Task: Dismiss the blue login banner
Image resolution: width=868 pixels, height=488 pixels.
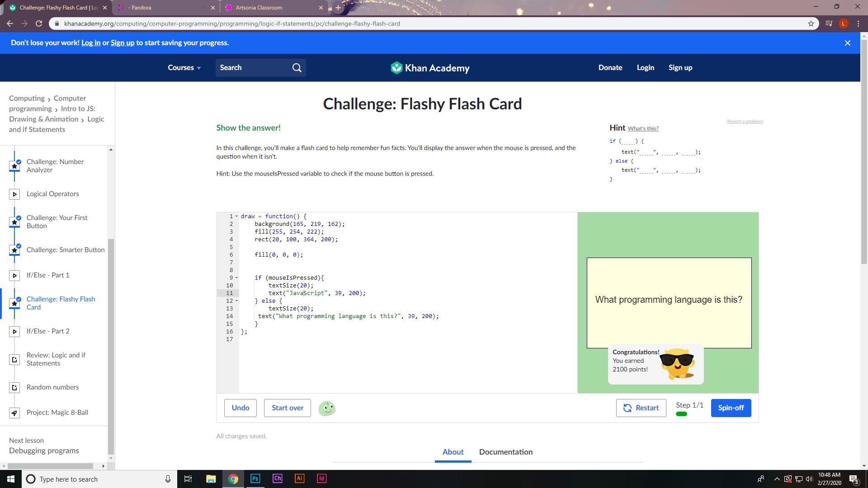Action: click(x=848, y=43)
